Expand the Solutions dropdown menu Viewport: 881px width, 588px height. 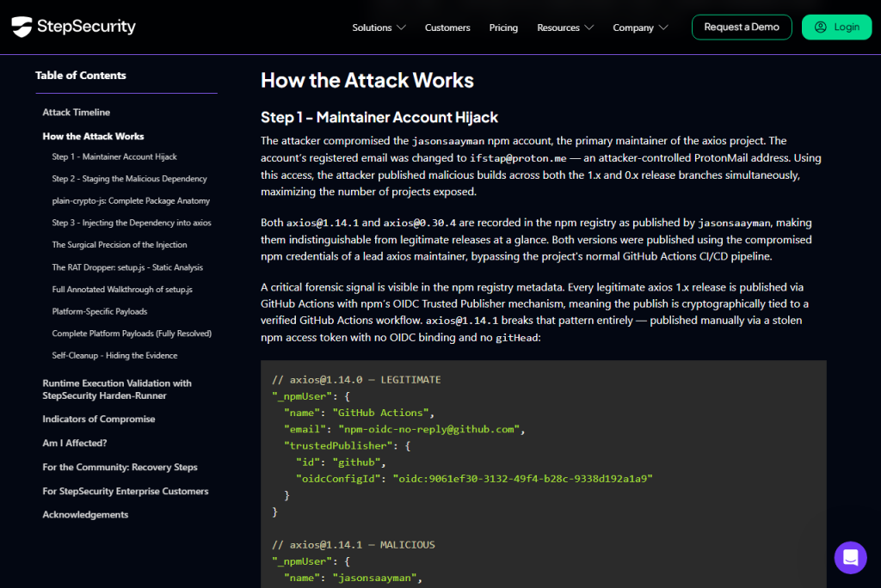pyautogui.click(x=379, y=28)
